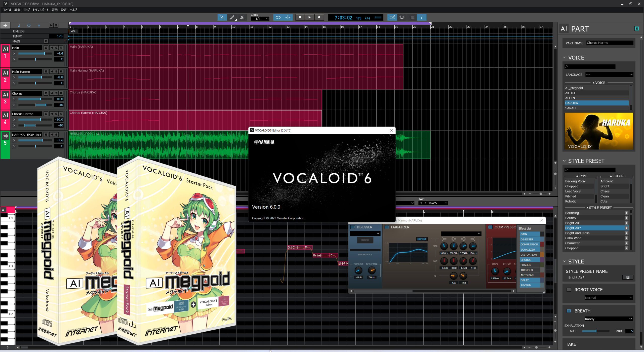The image size is (644, 352).
Task: Collapse the STYLE PRESET section
Action: [564, 161]
